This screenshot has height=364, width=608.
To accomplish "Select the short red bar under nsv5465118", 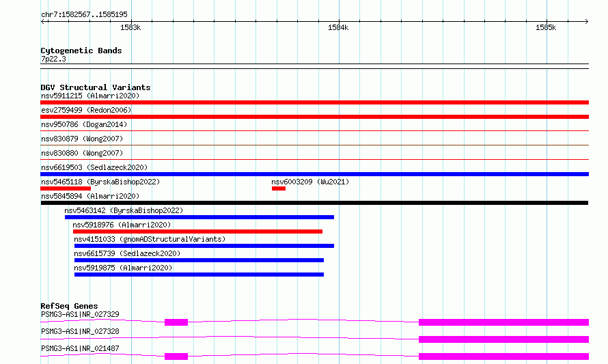I will pos(66,188).
